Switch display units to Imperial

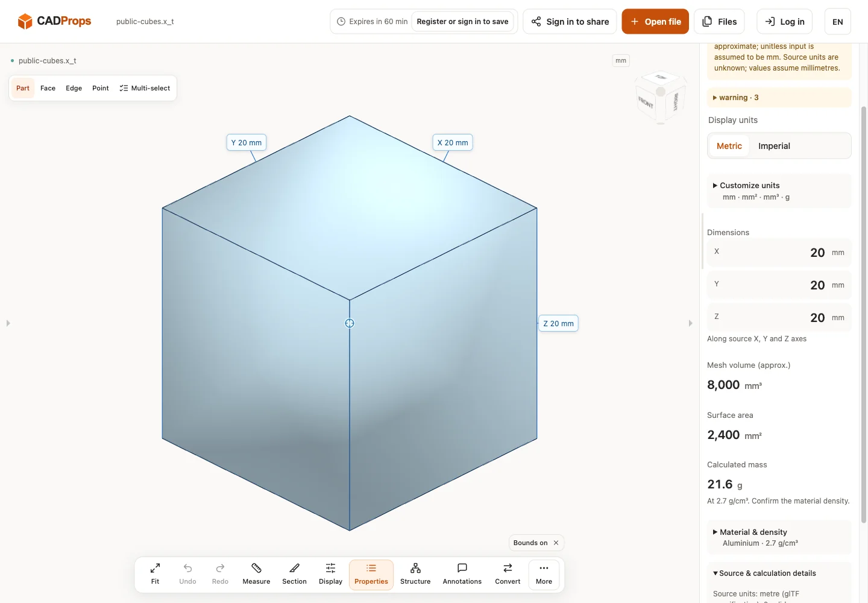click(774, 146)
